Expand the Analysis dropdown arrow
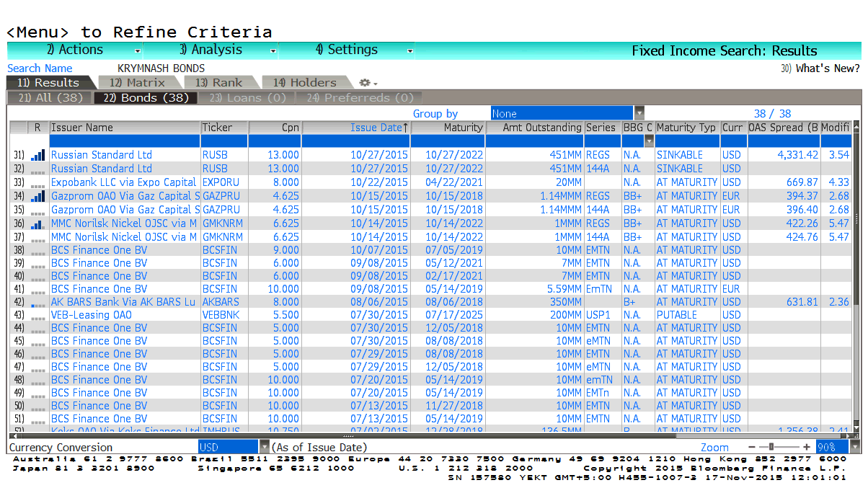The image size is (868, 488). tap(273, 51)
